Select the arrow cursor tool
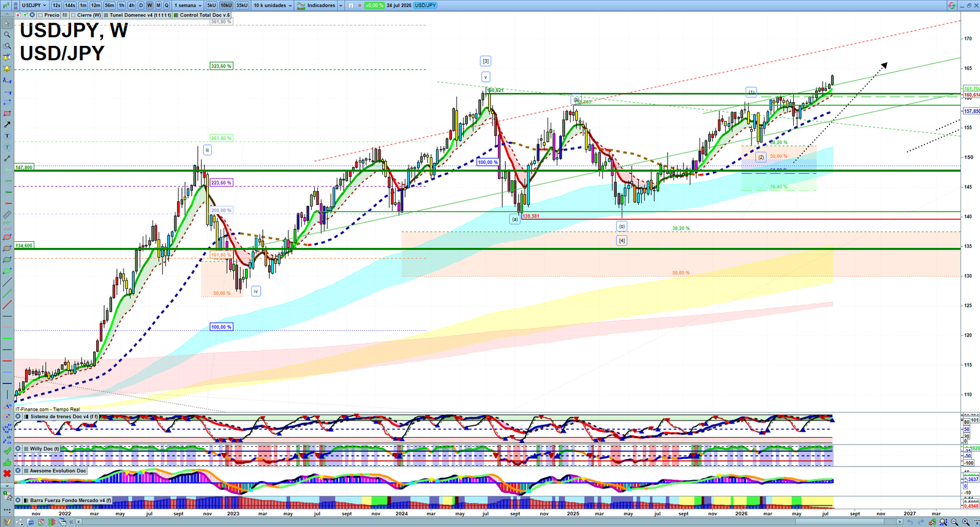Image resolution: width=980 pixels, height=527 pixels. point(7,23)
